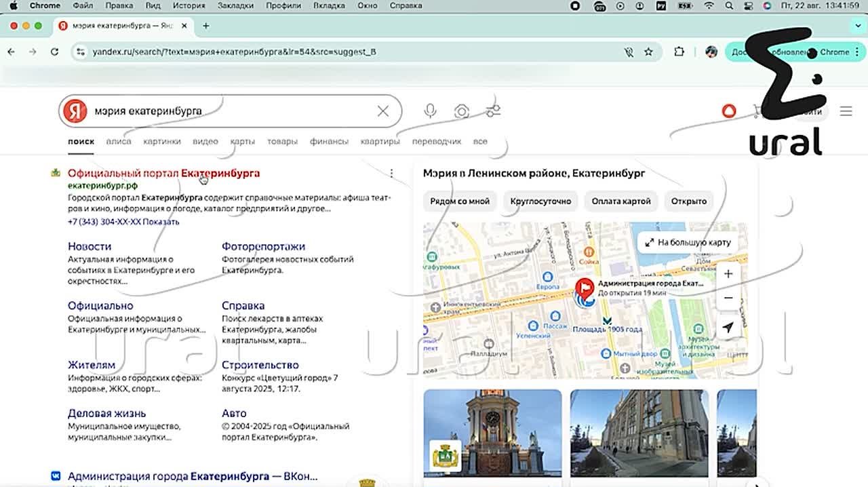
Task: Open the Apple menu
Action: tap(13, 5)
